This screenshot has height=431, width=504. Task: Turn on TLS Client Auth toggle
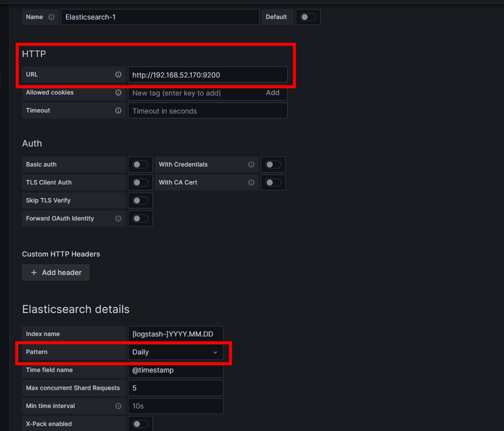140,182
